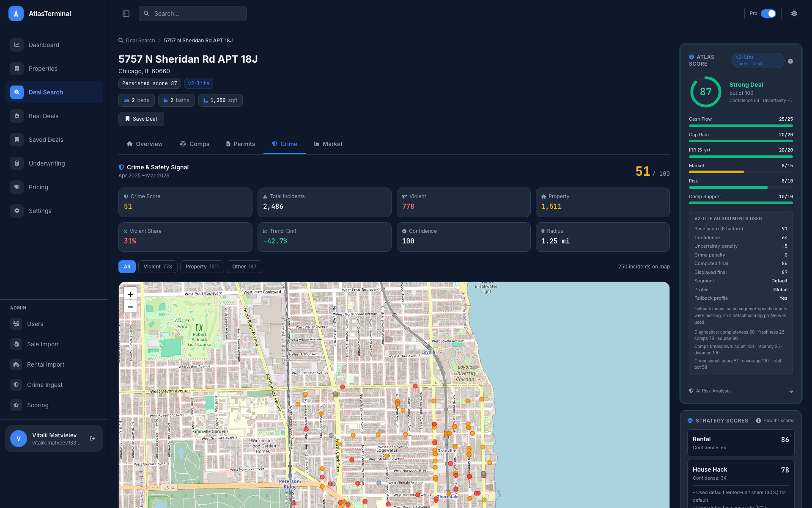
Task: Click the AtlasTerminal logo icon
Action: (16, 14)
